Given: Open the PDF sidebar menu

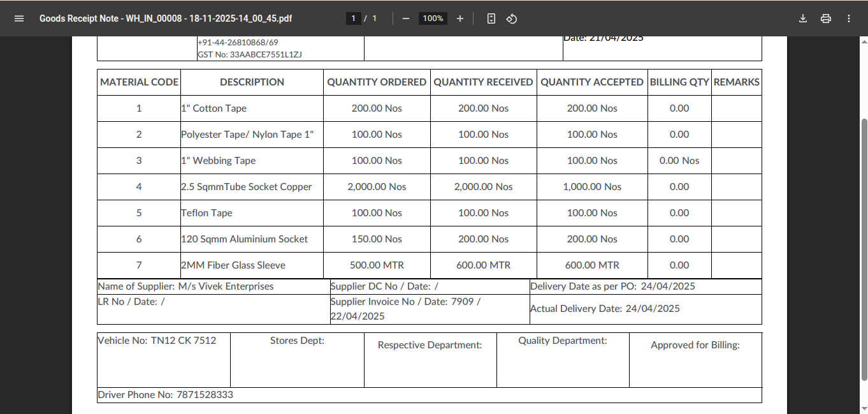Looking at the screenshot, I should point(19,18).
